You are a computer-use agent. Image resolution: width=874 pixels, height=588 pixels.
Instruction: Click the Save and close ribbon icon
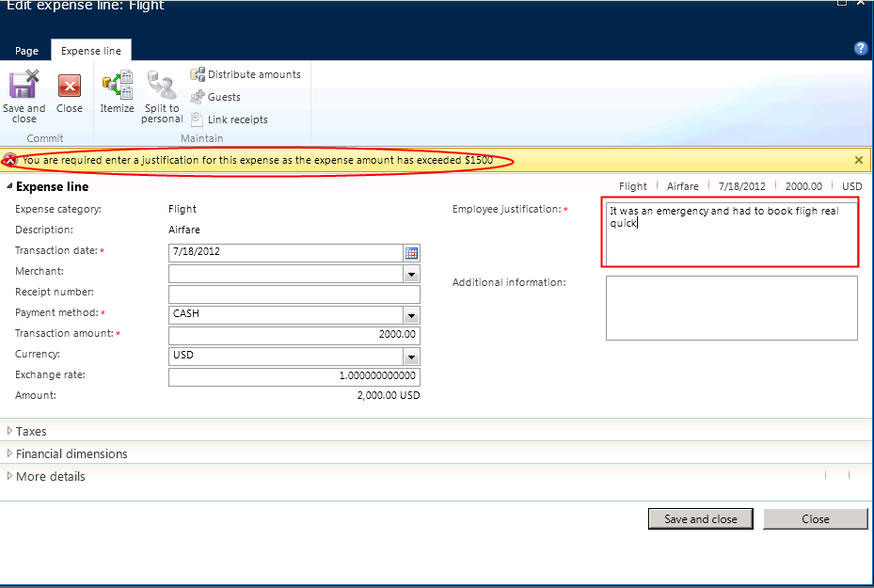24,87
